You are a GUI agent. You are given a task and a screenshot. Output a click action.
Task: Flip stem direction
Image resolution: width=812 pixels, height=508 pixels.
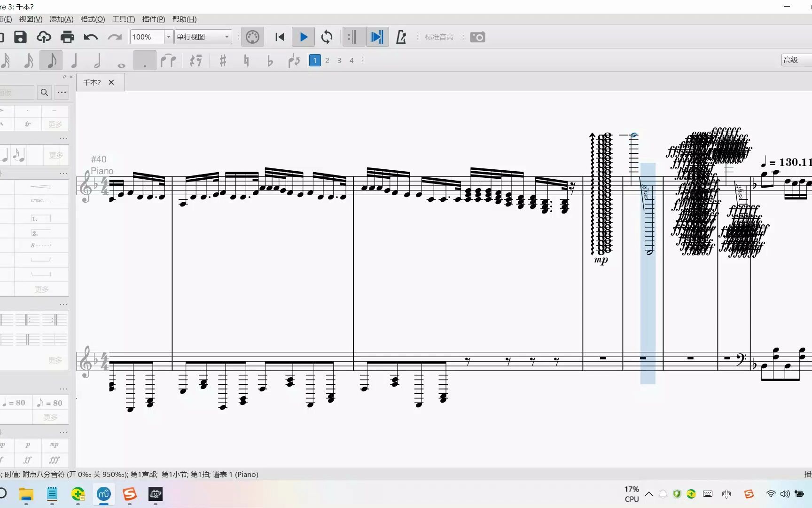(294, 61)
